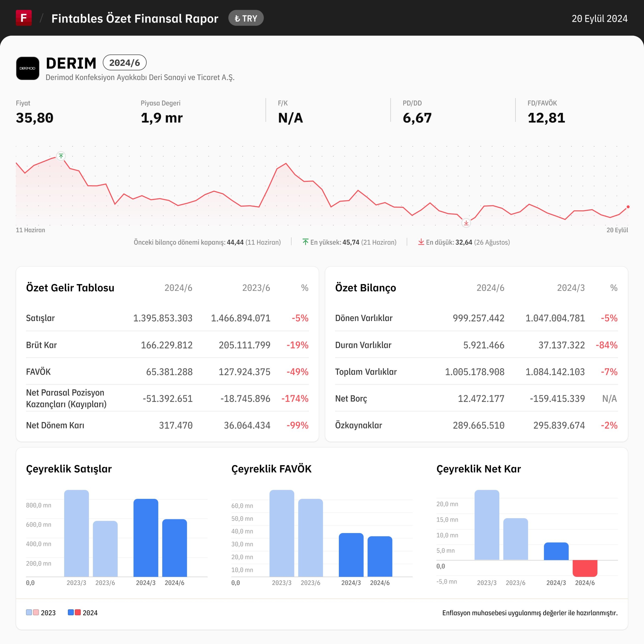The image size is (644, 644).
Task: Click the black Derimod company logo
Action: 28,68
